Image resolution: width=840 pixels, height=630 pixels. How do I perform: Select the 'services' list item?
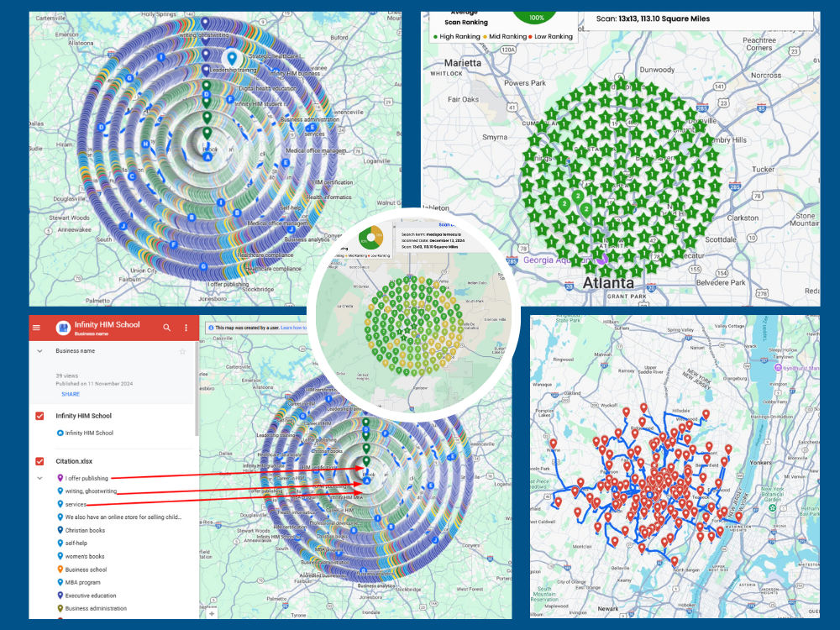pyautogui.click(x=76, y=504)
